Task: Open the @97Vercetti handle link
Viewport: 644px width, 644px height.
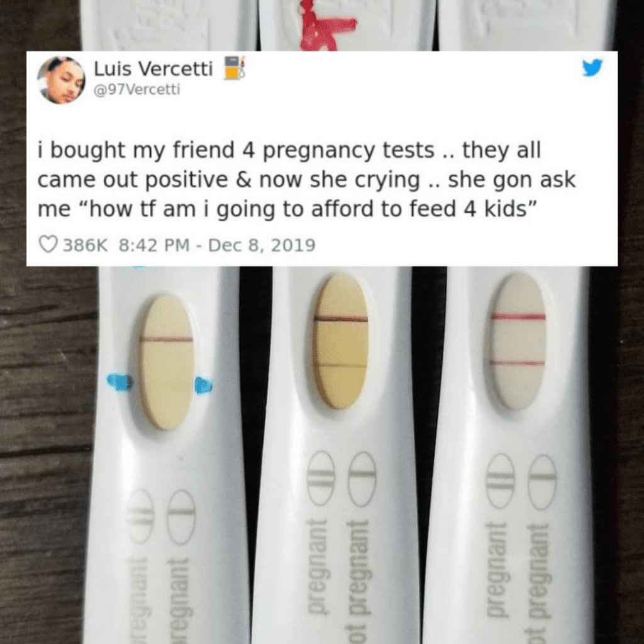Action: click(x=136, y=89)
